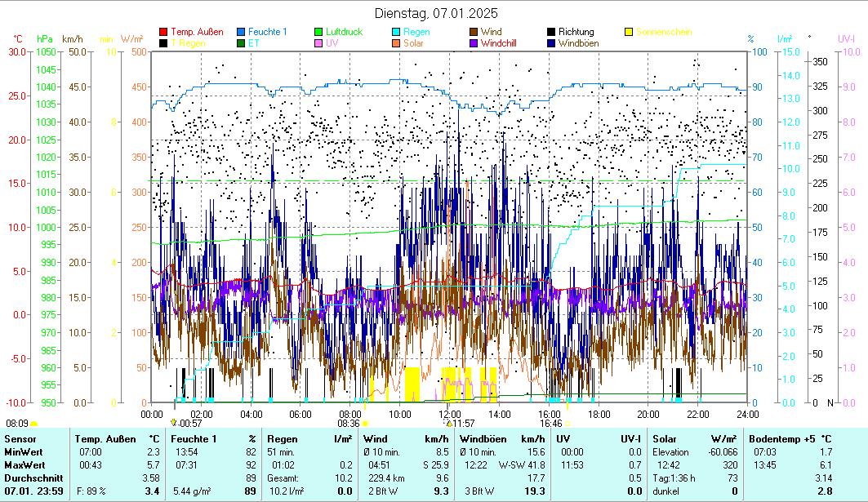Click the sun icon below 16:46

tap(568, 424)
